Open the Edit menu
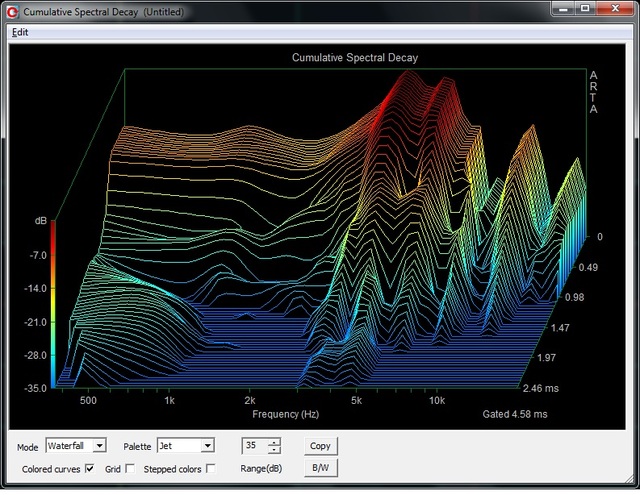The width and height of the screenshot is (640, 495). pyautogui.click(x=20, y=32)
